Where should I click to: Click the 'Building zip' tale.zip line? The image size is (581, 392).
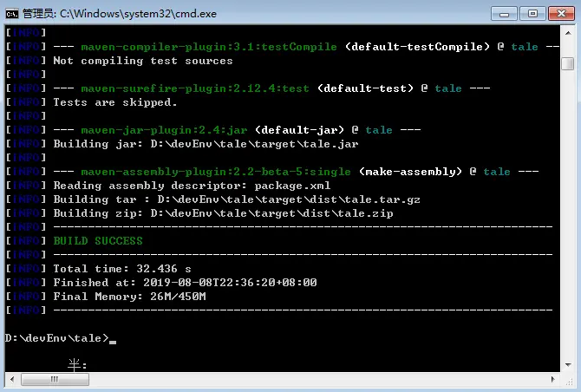223,213
